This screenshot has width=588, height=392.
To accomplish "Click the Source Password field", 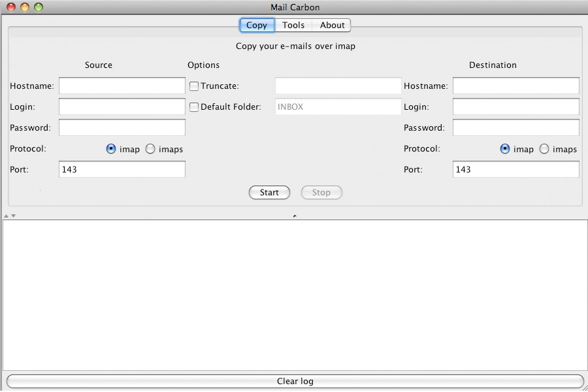I will coord(122,127).
